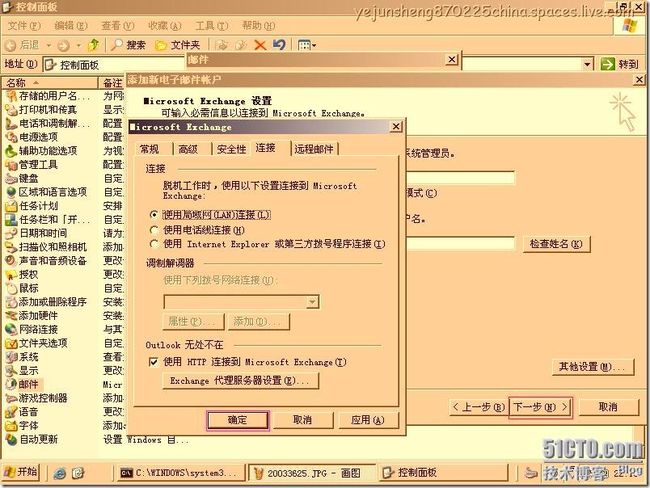Select 添加硬件 icon

(x=11, y=316)
